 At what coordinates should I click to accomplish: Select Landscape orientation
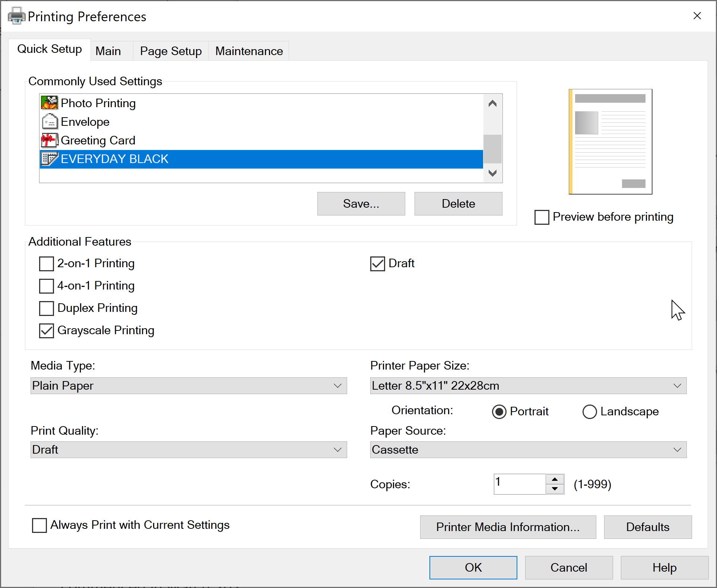coord(589,412)
